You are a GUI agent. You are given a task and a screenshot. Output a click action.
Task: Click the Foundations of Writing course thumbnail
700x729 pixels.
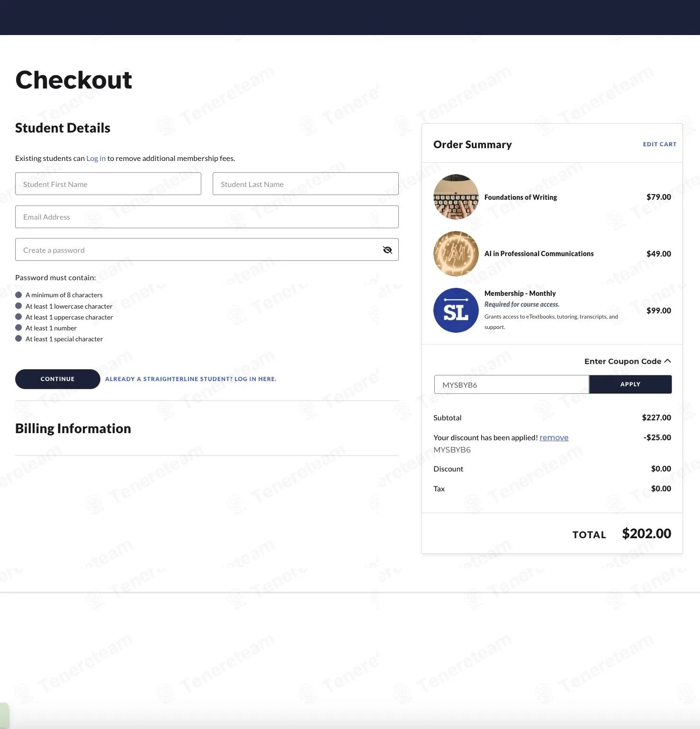(x=456, y=197)
